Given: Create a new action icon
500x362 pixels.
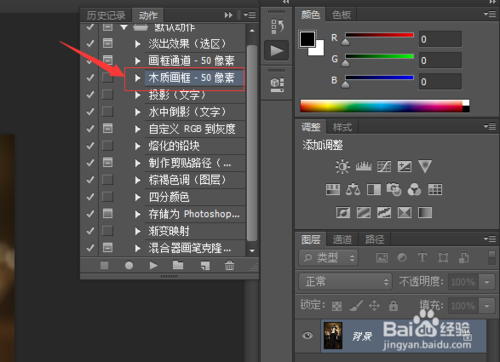Looking at the screenshot, I should [205, 265].
